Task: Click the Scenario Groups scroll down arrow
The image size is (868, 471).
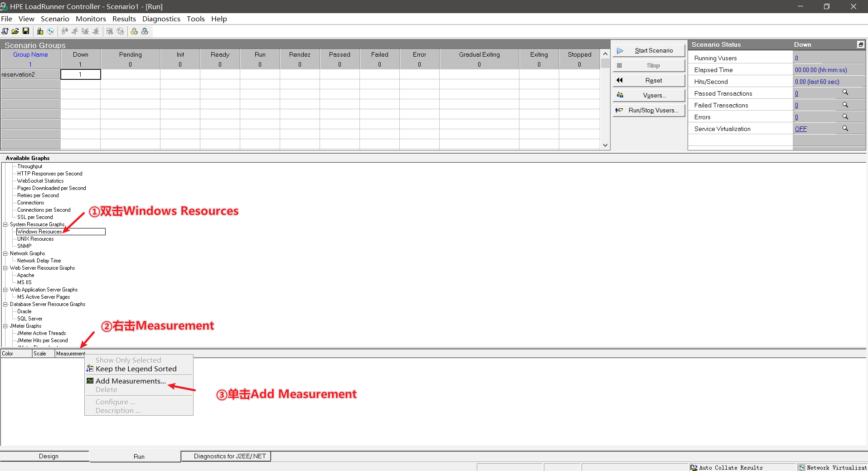Action: [605, 145]
